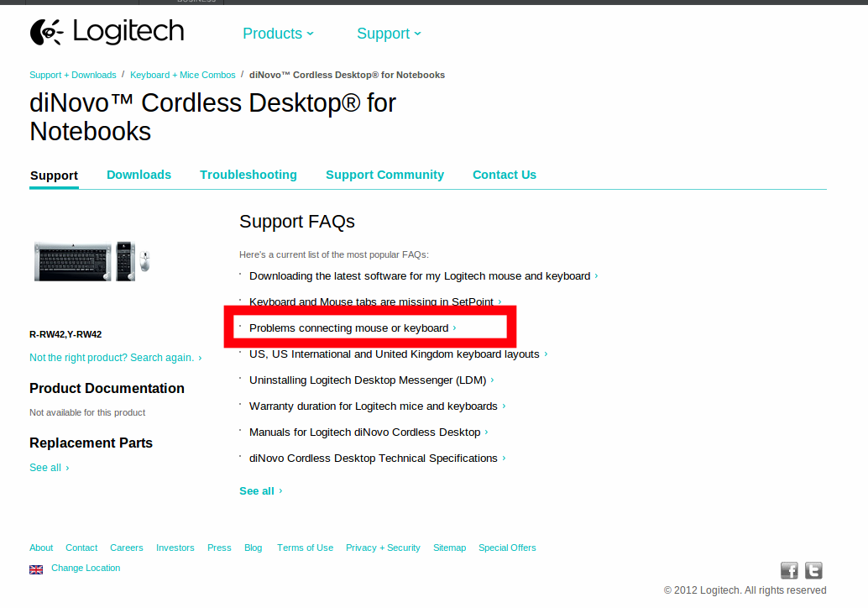Switch to the Support Community tab
The height and width of the screenshot is (608, 868).
(384, 175)
